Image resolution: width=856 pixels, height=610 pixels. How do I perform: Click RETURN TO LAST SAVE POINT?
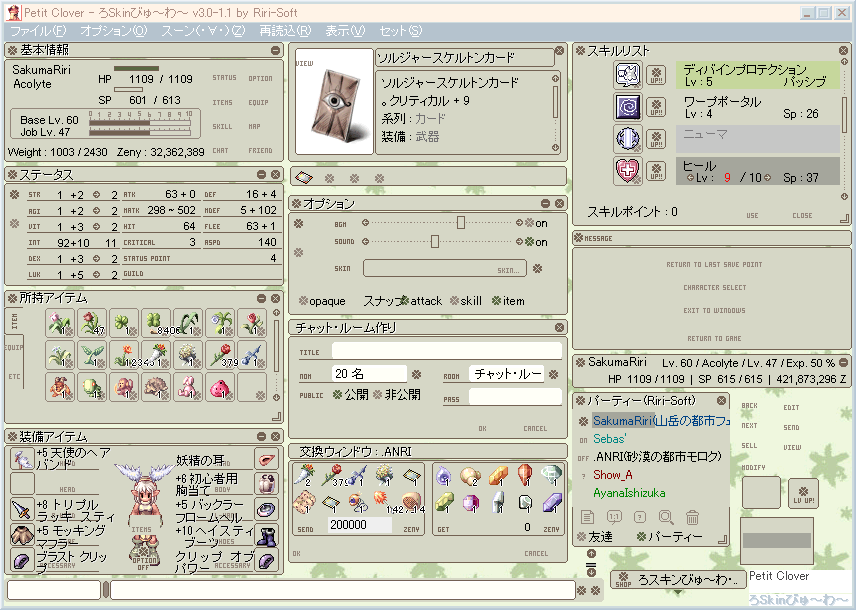click(x=714, y=264)
